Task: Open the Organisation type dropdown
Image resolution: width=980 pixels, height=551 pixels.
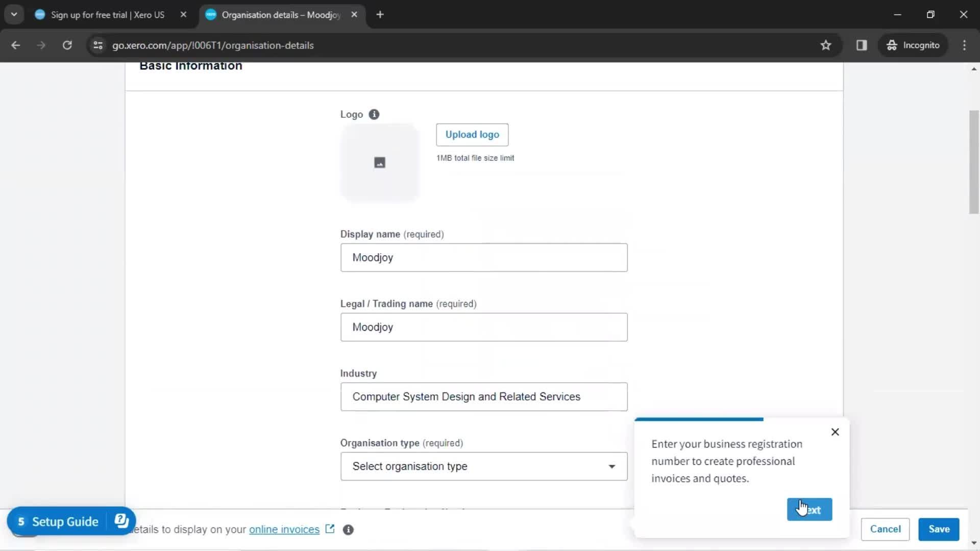Action: [484, 466]
